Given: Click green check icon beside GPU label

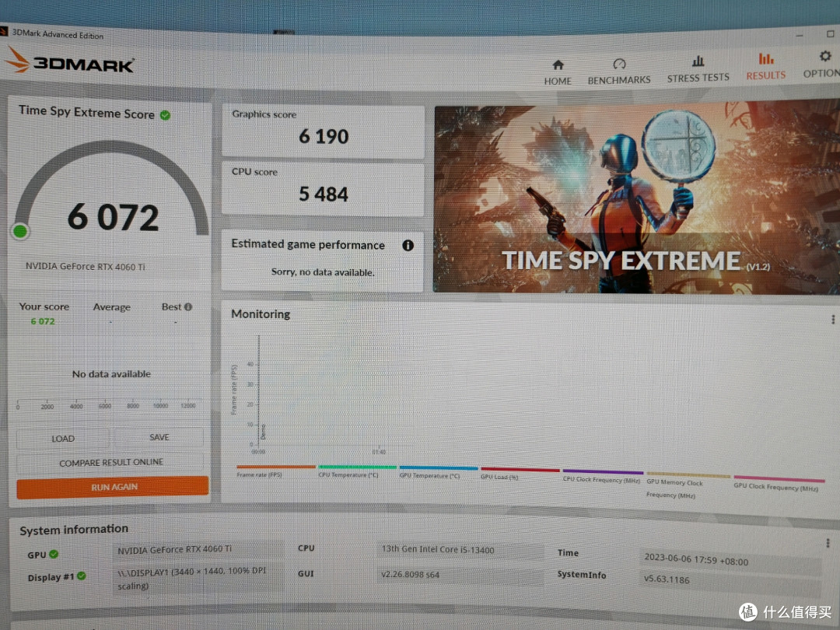Looking at the screenshot, I should coord(54,554).
